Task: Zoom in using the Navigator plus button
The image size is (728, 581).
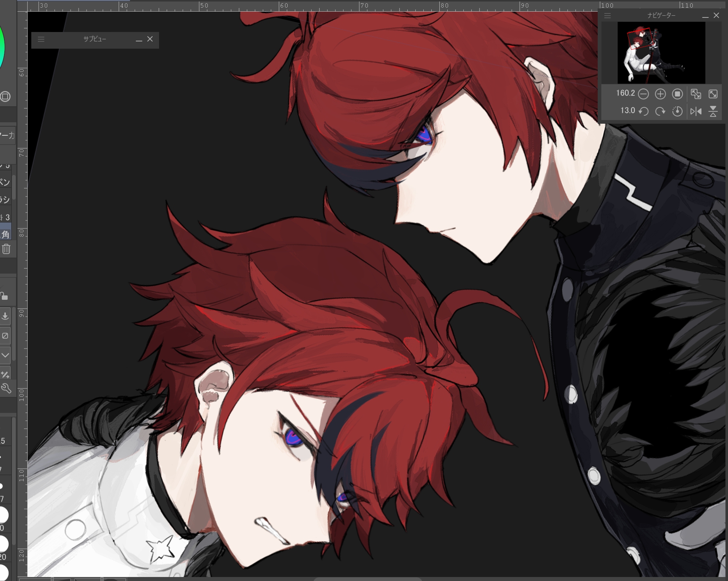Action: click(x=660, y=94)
